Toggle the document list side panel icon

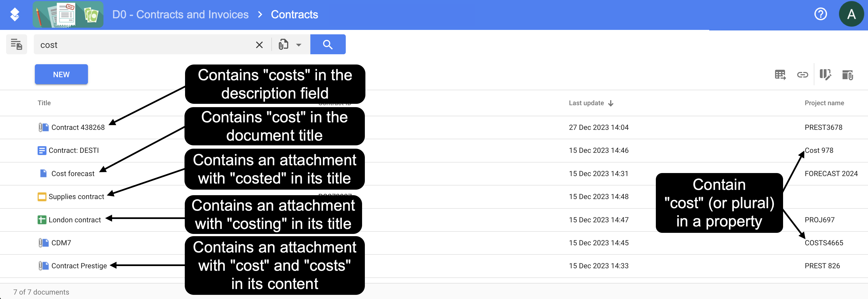click(x=17, y=45)
